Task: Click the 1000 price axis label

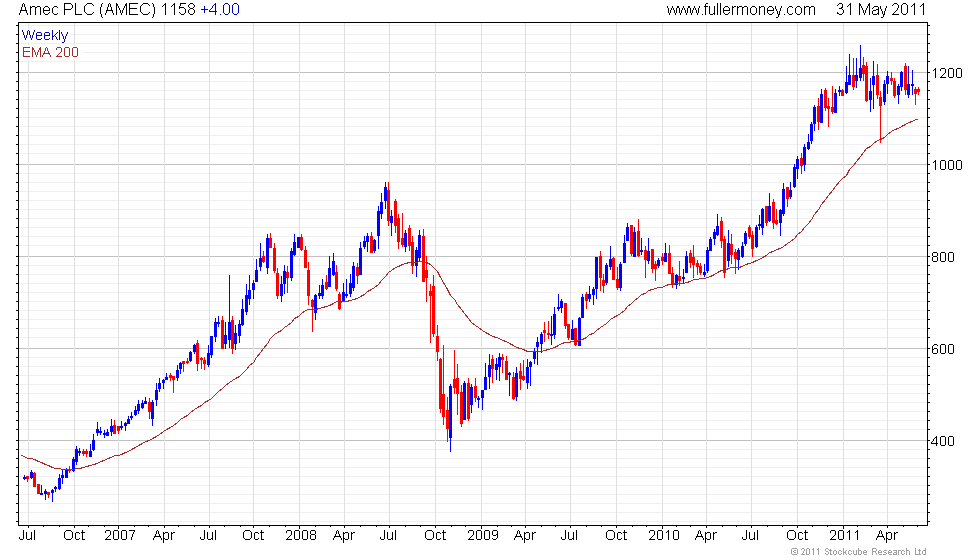Action: click(x=947, y=165)
